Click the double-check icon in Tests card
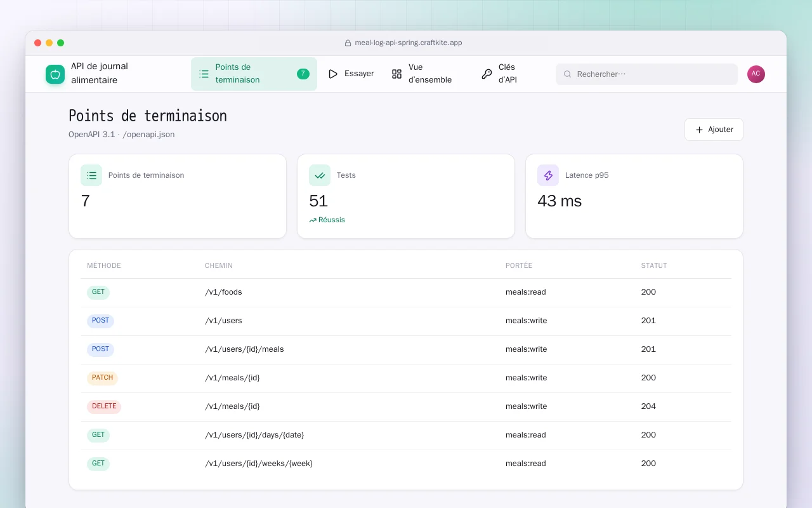This screenshot has height=508, width=812. 320,175
